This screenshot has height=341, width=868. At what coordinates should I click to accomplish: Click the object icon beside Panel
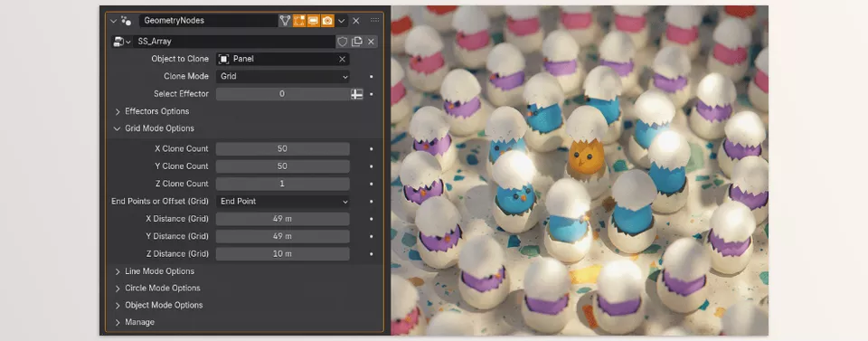coord(223,59)
